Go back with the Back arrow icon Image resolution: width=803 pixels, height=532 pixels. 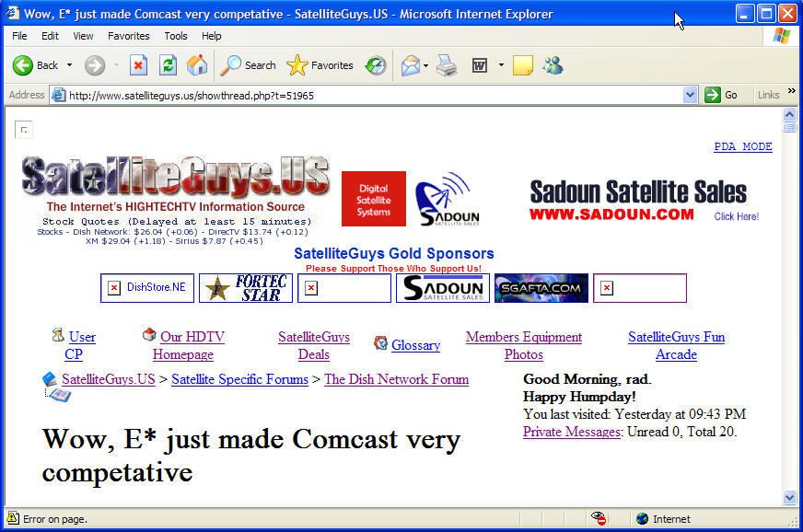(22, 65)
